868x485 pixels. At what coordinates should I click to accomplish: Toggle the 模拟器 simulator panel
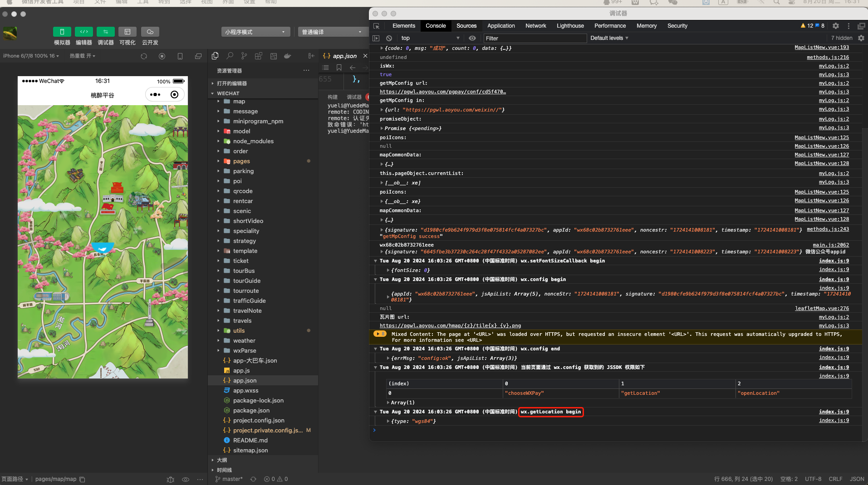coord(62,36)
